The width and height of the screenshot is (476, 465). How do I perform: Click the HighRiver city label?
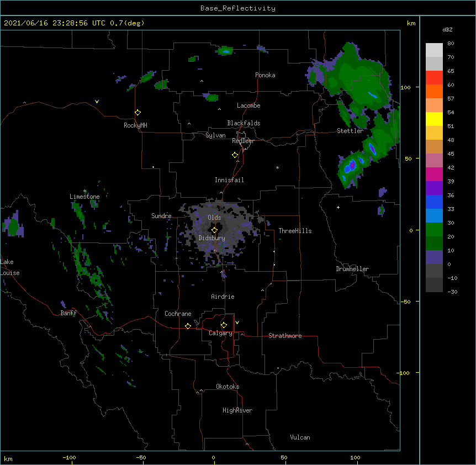tap(237, 410)
